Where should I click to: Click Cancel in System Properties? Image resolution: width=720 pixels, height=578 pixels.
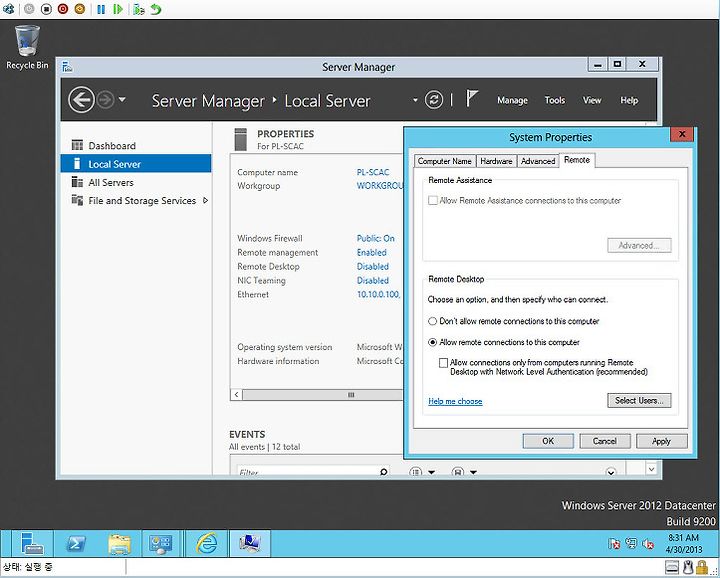click(604, 441)
